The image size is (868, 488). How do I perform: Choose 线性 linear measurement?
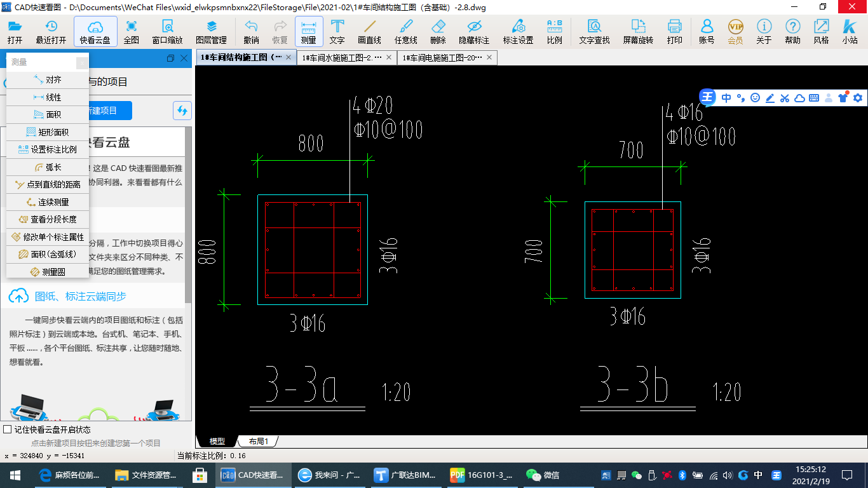tap(48, 97)
